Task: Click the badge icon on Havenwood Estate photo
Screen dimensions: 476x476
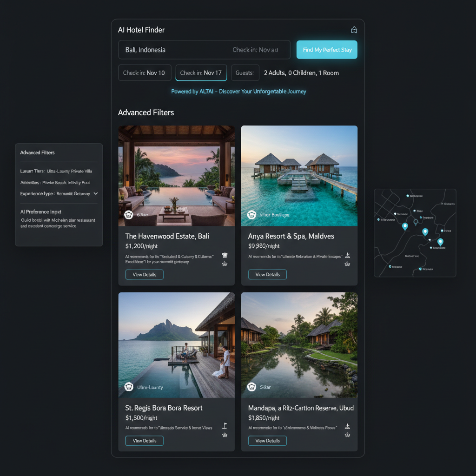Action: pos(129,215)
